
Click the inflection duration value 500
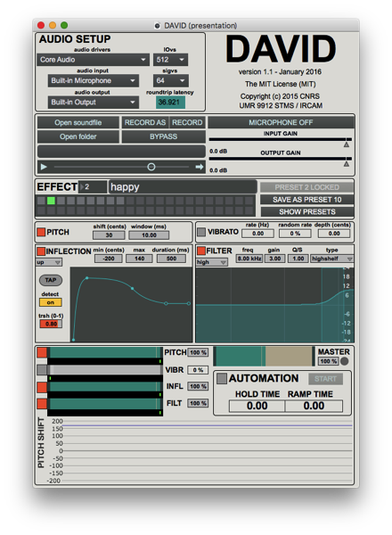click(x=171, y=259)
